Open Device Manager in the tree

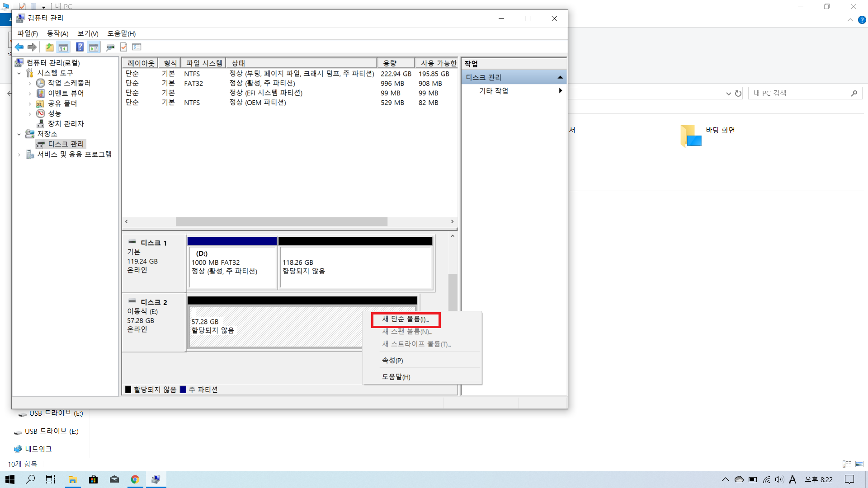click(x=66, y=123)
